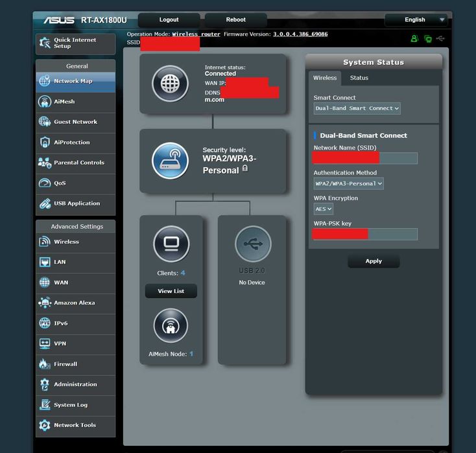Click the Clients computer icon

[171, 244]
